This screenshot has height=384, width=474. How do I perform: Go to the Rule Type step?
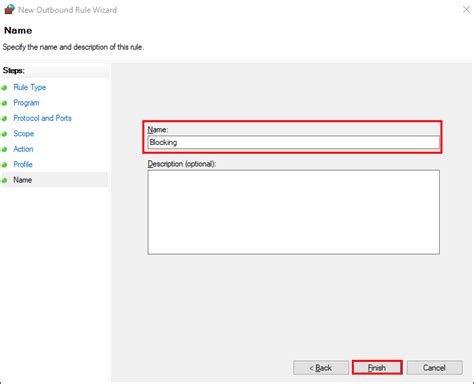pos(30,87)
